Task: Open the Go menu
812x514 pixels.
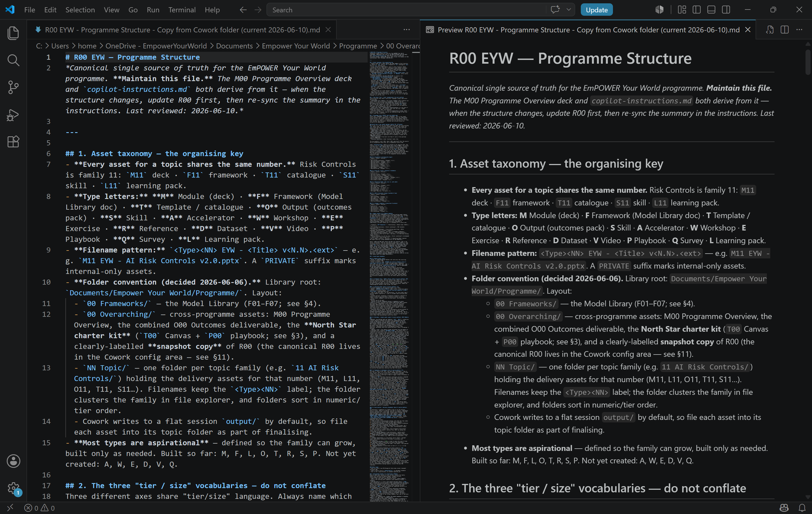Action: click(x=133, y=10)
